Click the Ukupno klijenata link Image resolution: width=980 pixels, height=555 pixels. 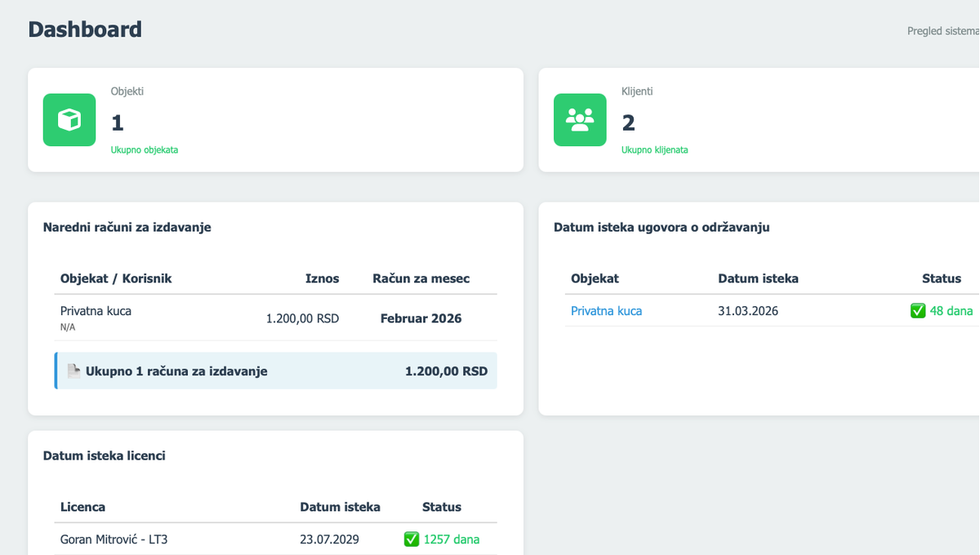point(654,150)
